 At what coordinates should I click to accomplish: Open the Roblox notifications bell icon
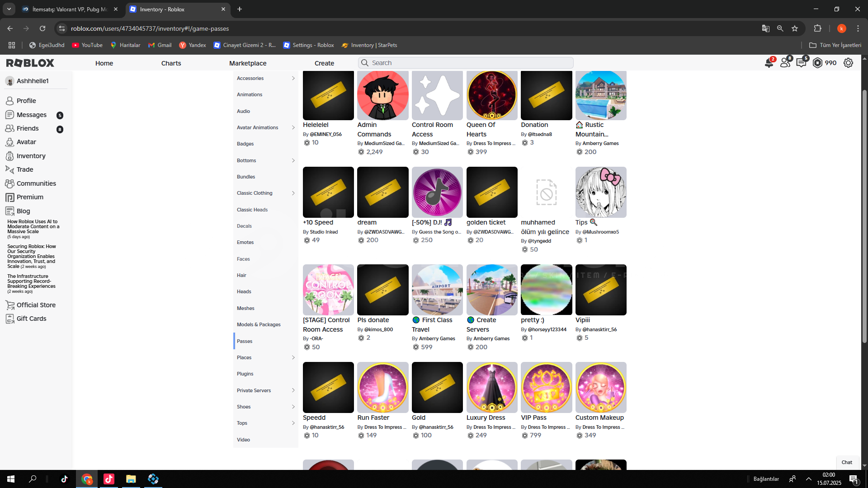coord(769,63)
